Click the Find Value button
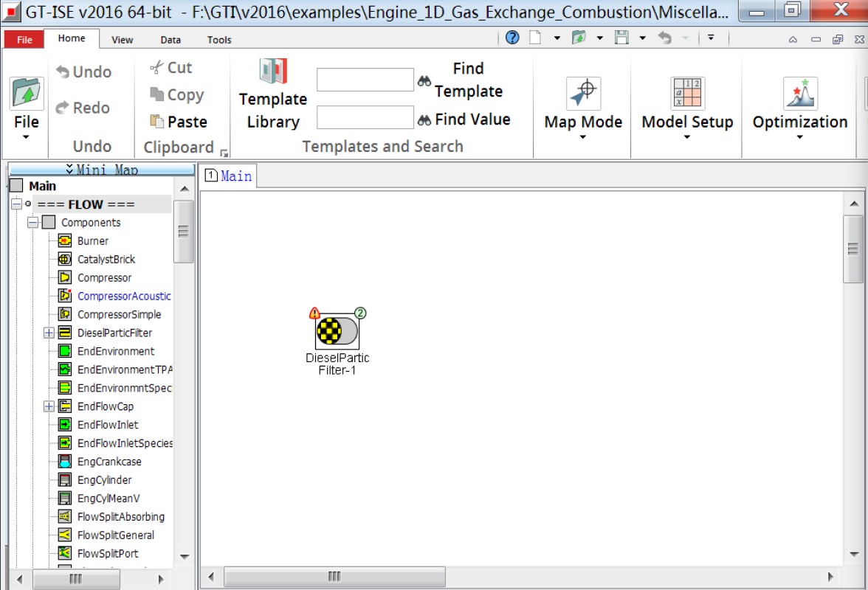 pyautogui.click(x=465, y=119)
